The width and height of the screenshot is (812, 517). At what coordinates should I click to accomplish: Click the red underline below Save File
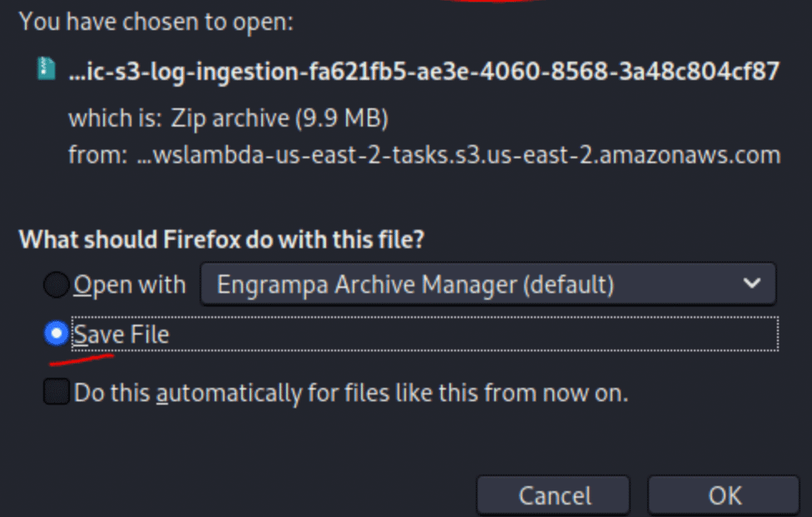pyautogui.click(x=82, y=360)
